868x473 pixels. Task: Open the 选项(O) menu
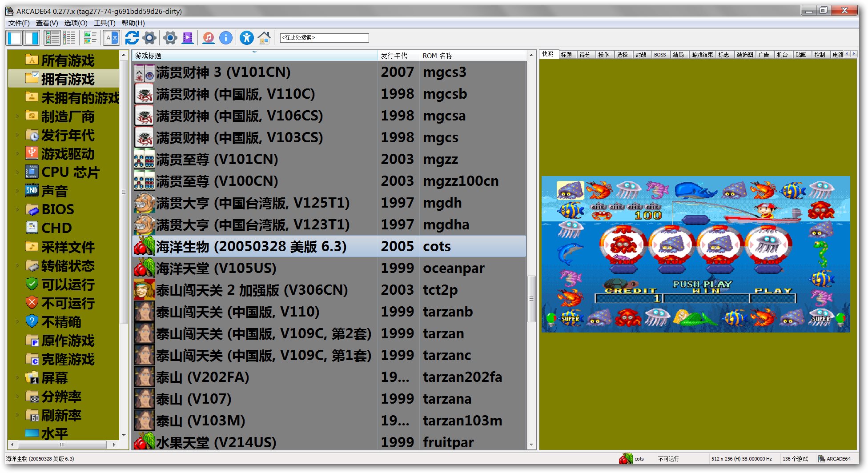click(76, 23)
